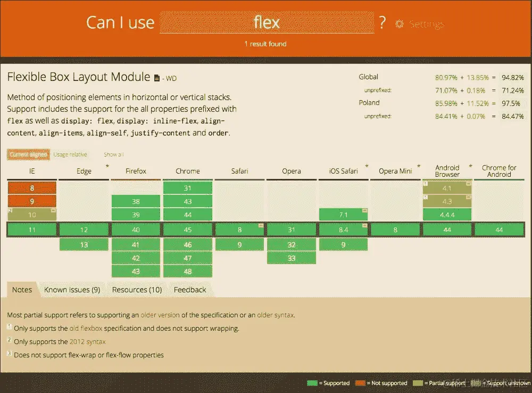Select the Safari 9 cell
Image resolution: width=532 pixels, height=393 pixels.
coord(239,244)
